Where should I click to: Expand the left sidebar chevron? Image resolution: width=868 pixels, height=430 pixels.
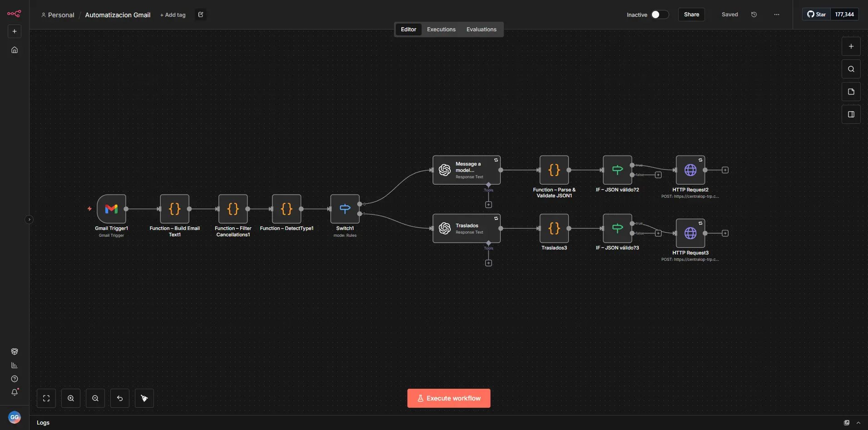30,220
